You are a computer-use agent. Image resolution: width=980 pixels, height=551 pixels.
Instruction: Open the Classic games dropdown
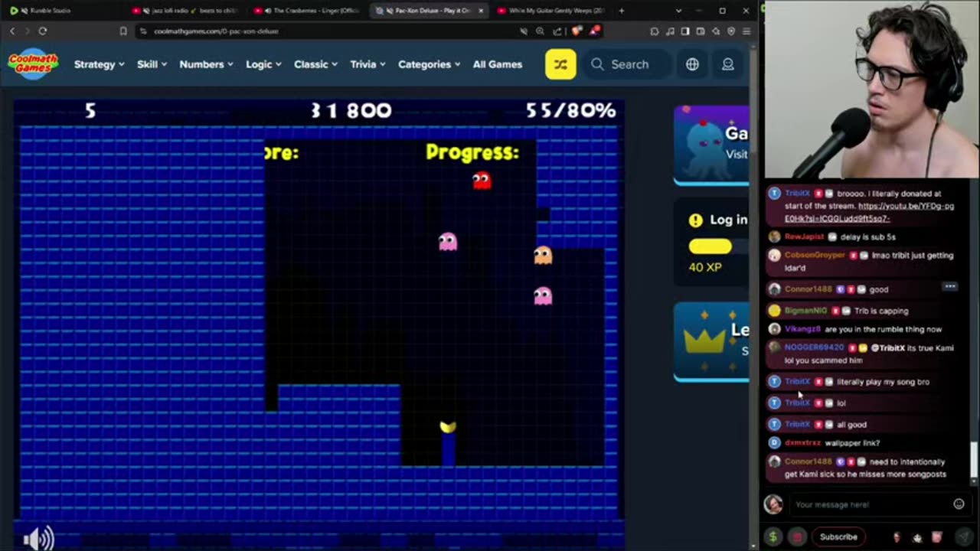(x=315, y=64)
